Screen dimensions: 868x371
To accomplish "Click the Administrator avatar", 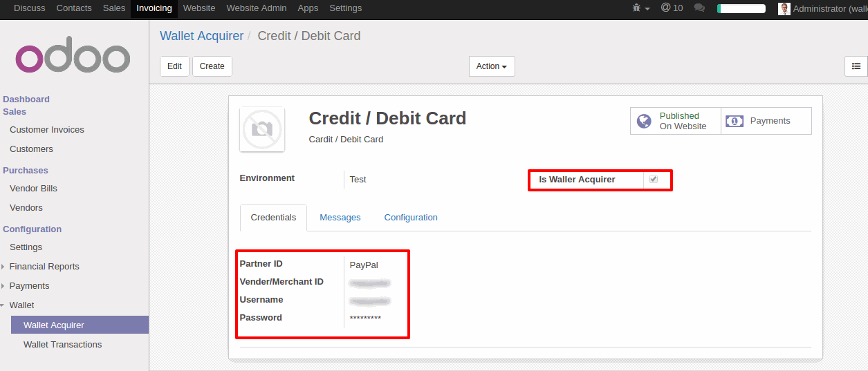I will [x=784, y=8].
